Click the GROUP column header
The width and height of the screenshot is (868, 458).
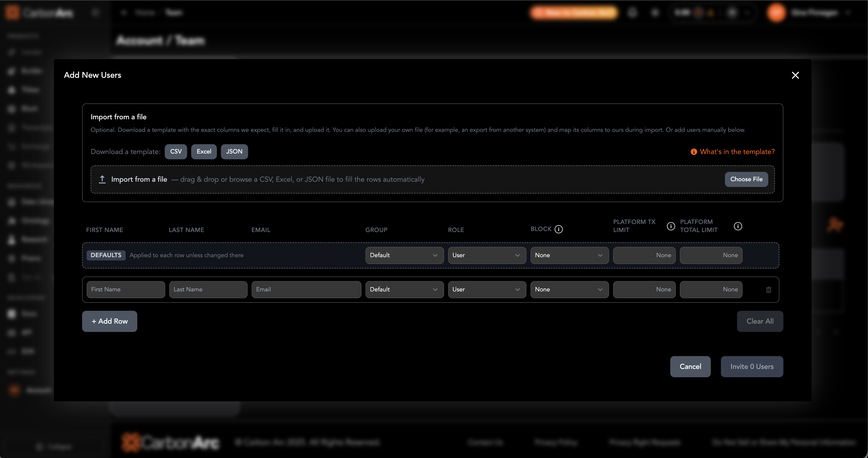(x=376, y=230)
